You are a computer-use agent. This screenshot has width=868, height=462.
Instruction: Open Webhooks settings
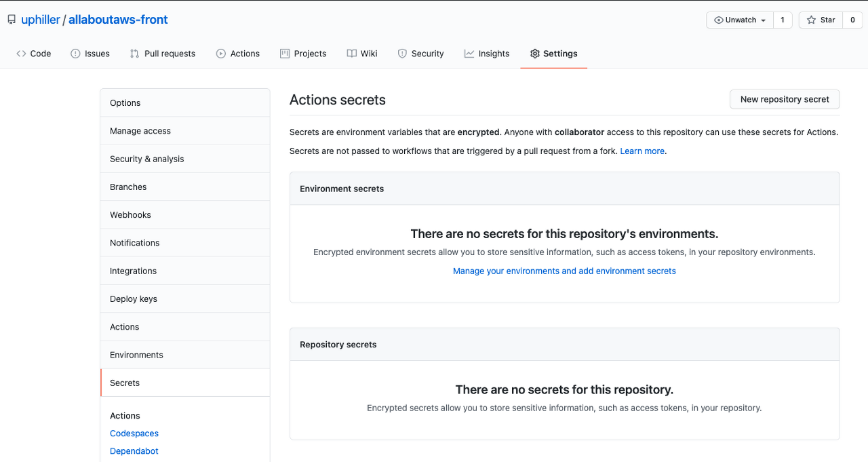point(185,214)
